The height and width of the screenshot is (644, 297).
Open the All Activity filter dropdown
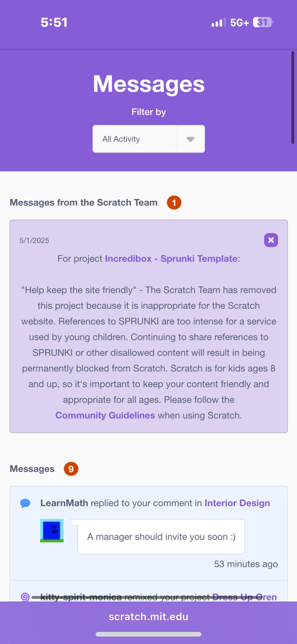135,139
